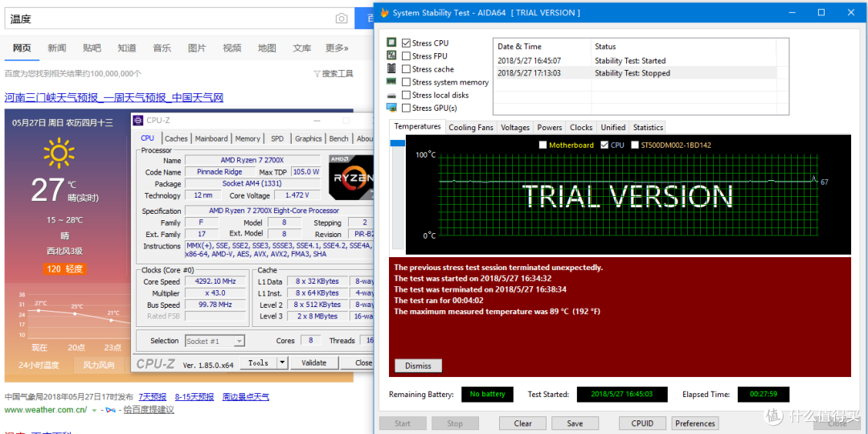Screen dimensions: 868x434
Task: Open the Memory tab in CPU-Z
Action: coord(248,138)
